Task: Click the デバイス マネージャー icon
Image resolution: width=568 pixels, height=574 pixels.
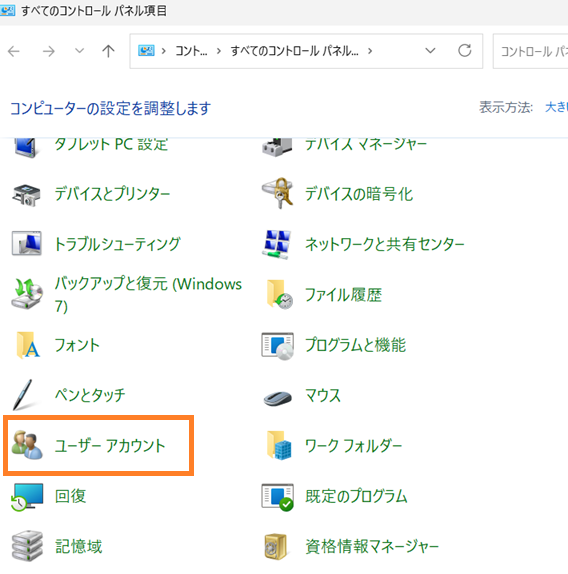Action: pyautogui.click(x=277, y=147)
